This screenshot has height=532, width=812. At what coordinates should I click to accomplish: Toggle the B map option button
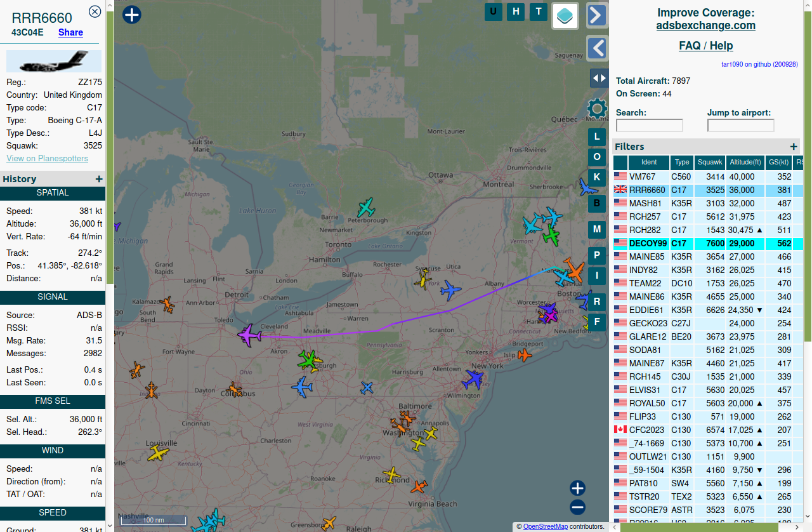coord(597,203)
